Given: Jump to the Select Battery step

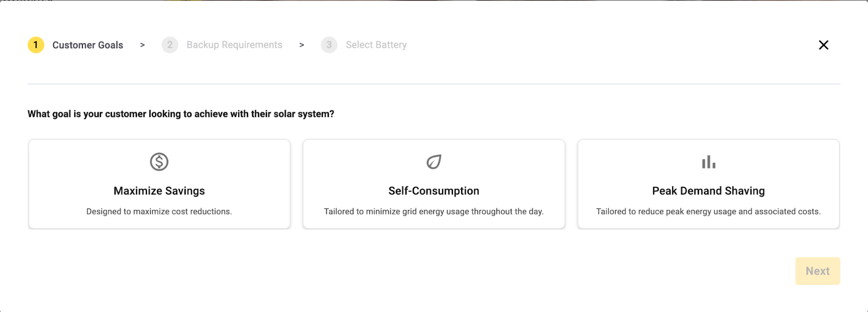Looking at the screenshot, I should click(x=376, y=45).
